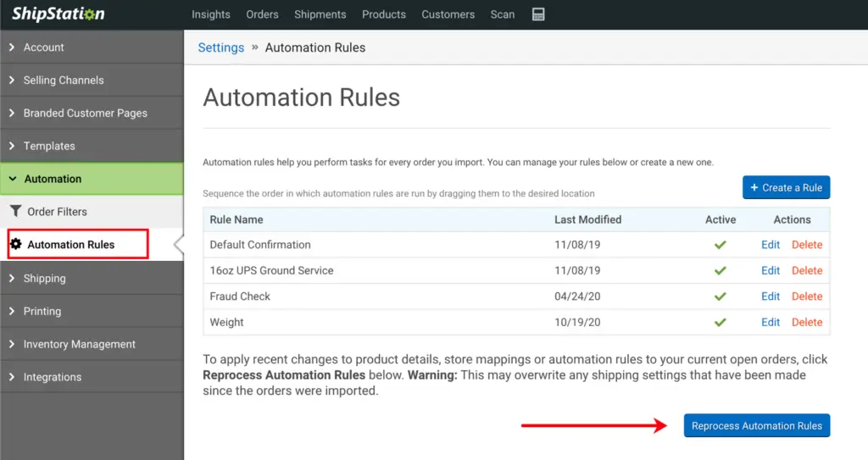
Task: Go to the Shipments menu item
Action: pos(320,14)
